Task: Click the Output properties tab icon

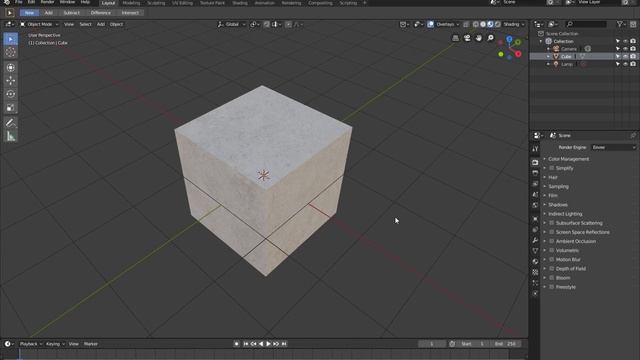Action: 535,173
